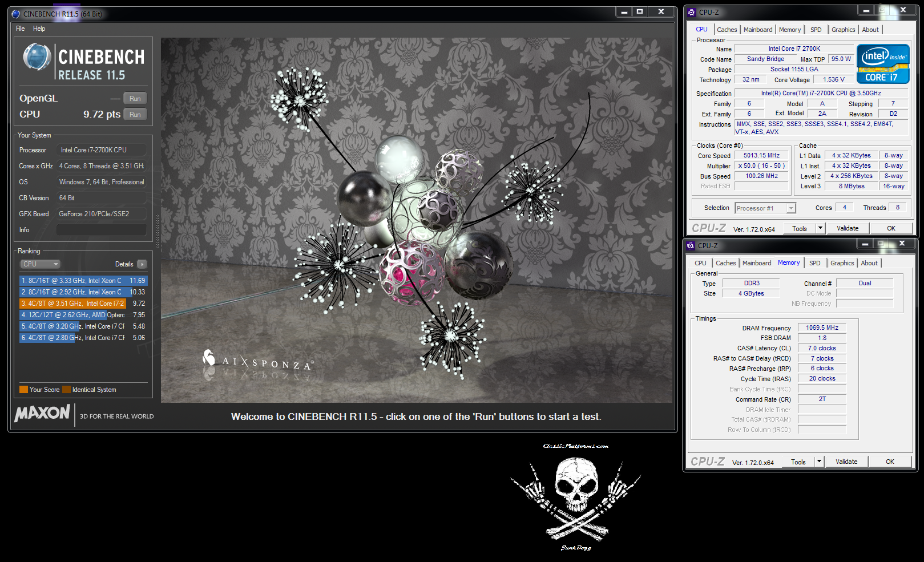924x562 pixels.
Task: Open the CPU ranking type dropdown
Action: point(40,264)
